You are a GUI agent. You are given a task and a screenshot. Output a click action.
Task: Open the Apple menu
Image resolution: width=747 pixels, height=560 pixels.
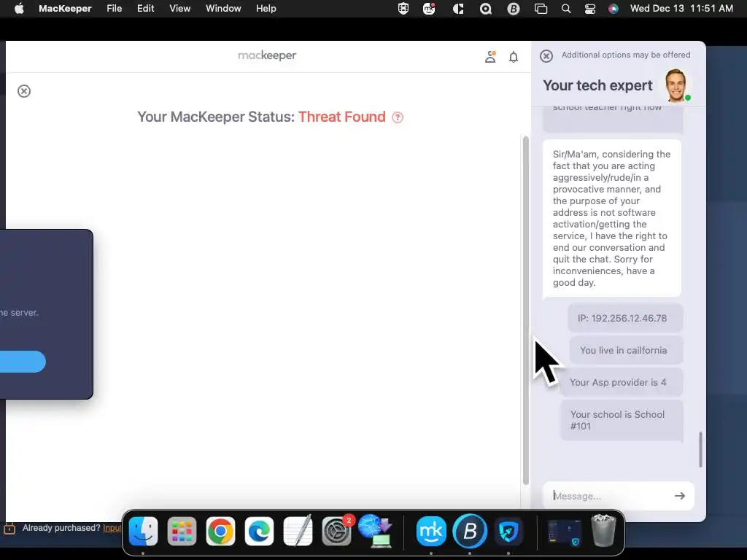[19, 9]
